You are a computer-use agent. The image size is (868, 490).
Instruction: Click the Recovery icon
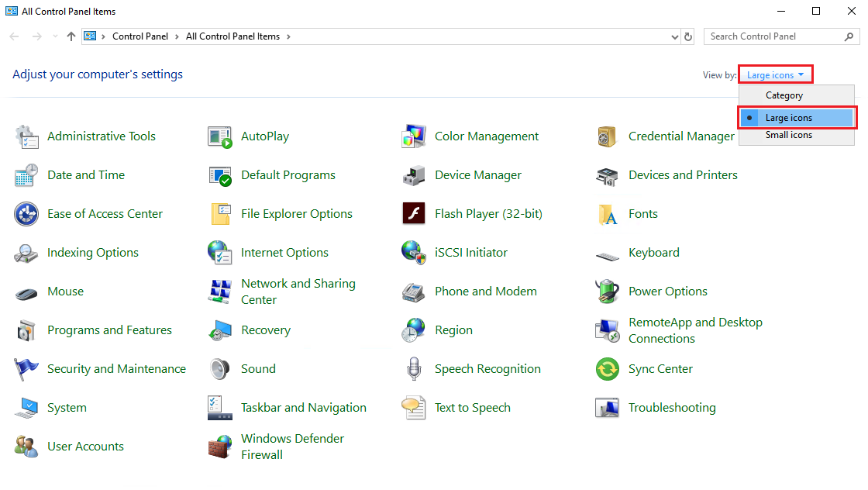[x=220, y=330]
